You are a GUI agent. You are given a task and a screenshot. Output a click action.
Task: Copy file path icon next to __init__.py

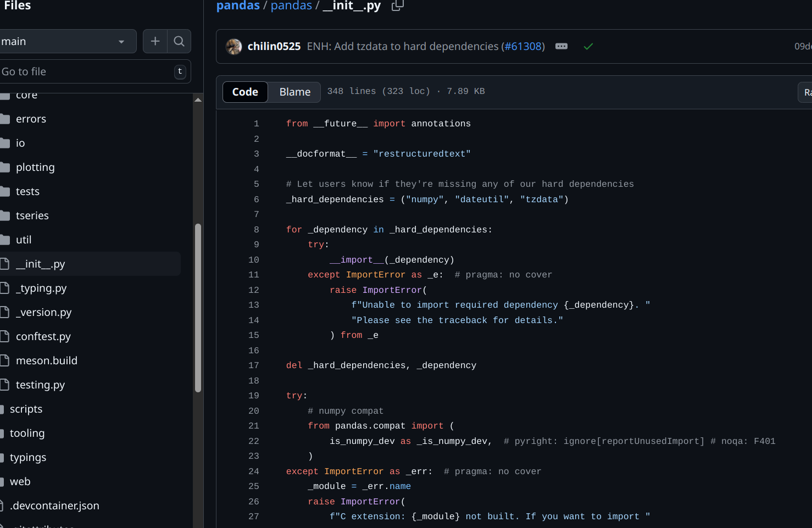397,6
